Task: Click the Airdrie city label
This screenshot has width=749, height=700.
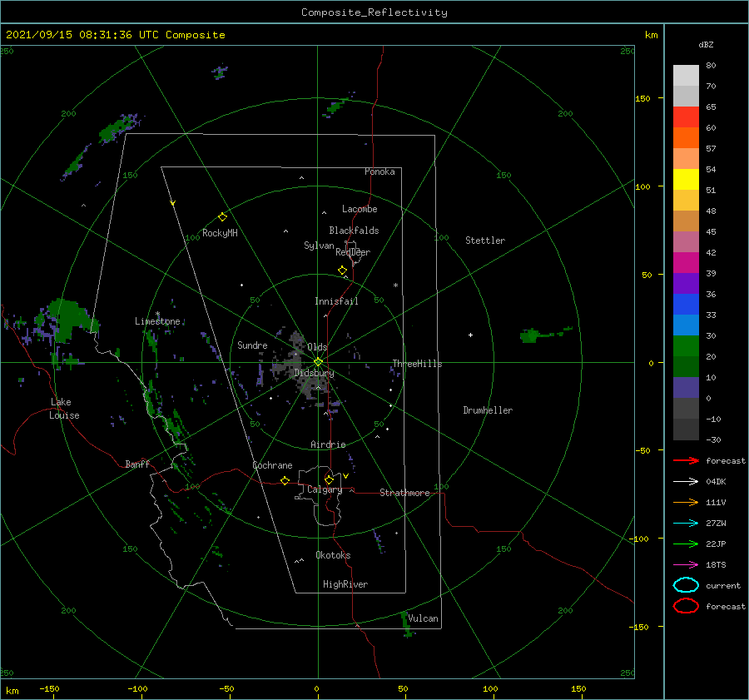Action: pos(328,444)
